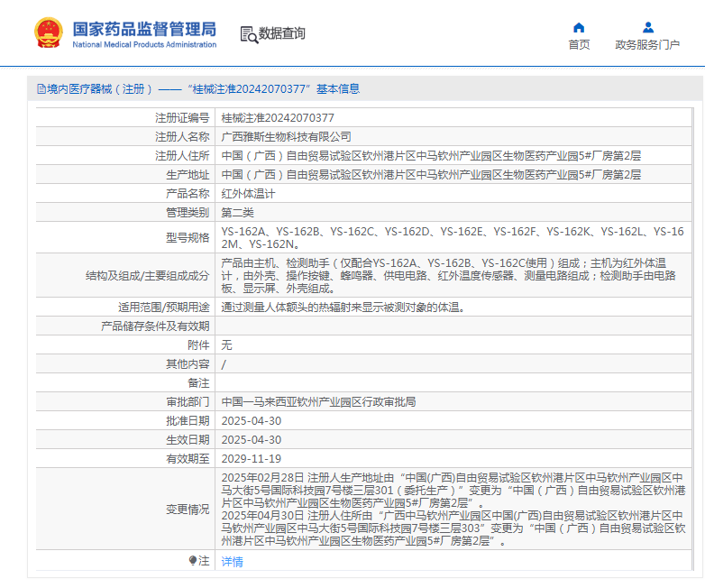Click the 型号规格 label

(188, 237)
